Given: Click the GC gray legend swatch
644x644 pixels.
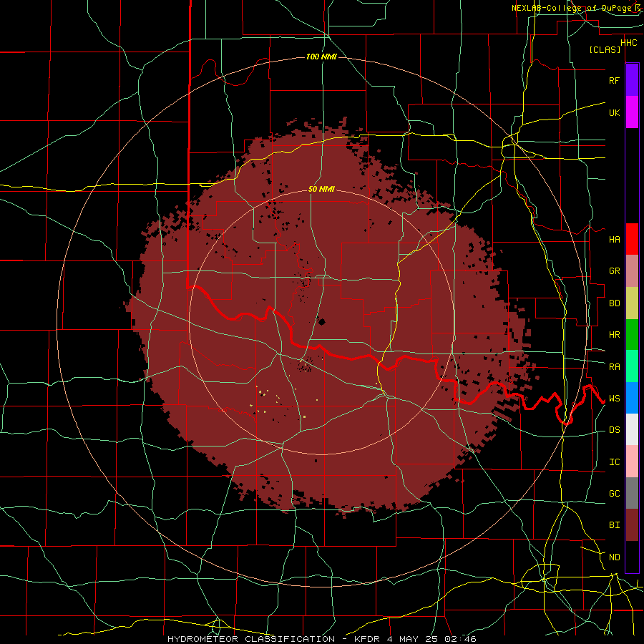Looking at the screenshot, I should (x=632, y=493).
